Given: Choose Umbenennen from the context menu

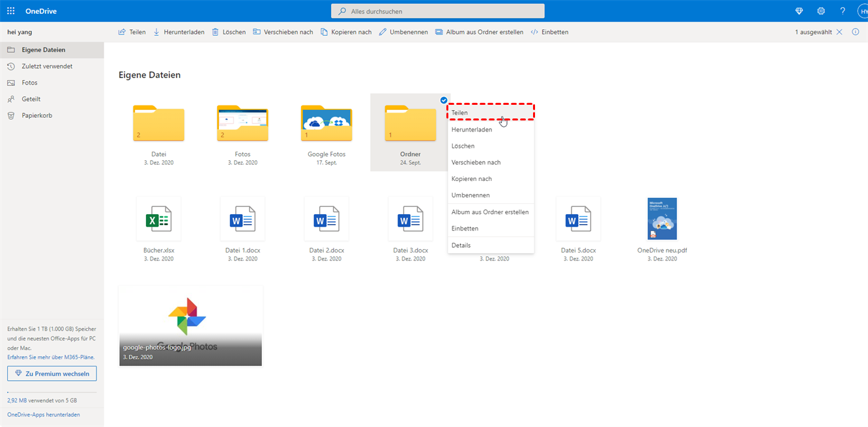Looking at the screenshot, I should point(470,195).
